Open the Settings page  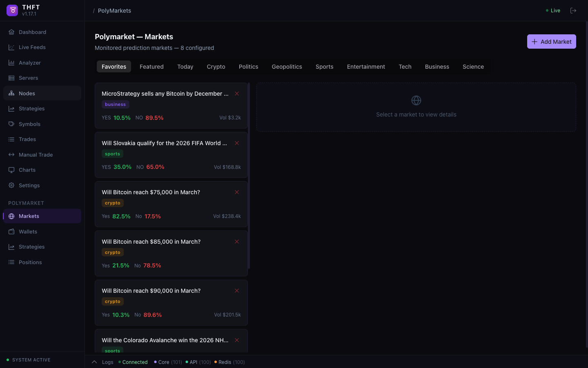[30, 185]
